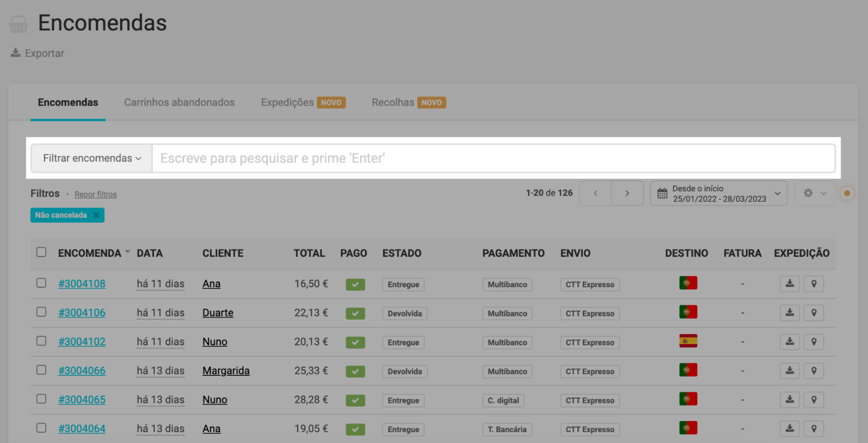Tick the checkbox for order #3004066
The height and width of the screenshot is (443, 868).
pyautogui.click(x=41, y=370)
